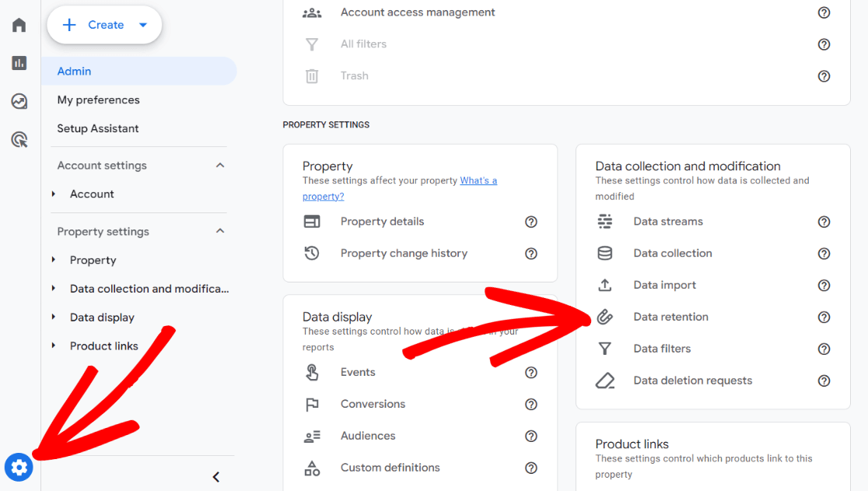Open Data filters settings
This screenshot has height=491, width=868.
pyautogui.click(x=661, y=349)
